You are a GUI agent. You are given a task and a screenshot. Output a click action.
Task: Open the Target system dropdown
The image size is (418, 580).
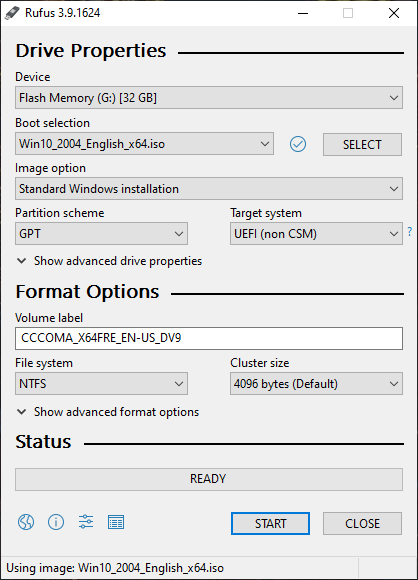pos(316,233)
